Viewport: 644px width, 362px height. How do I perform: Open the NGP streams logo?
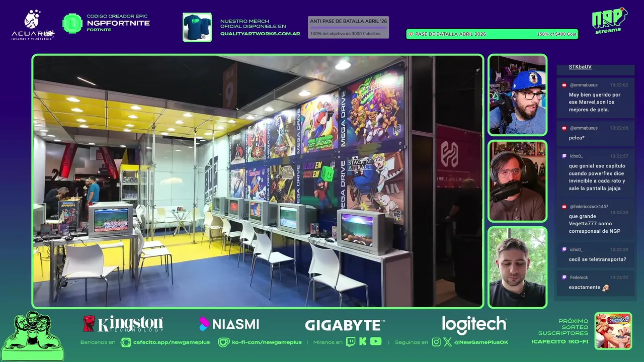click(609, 21)
